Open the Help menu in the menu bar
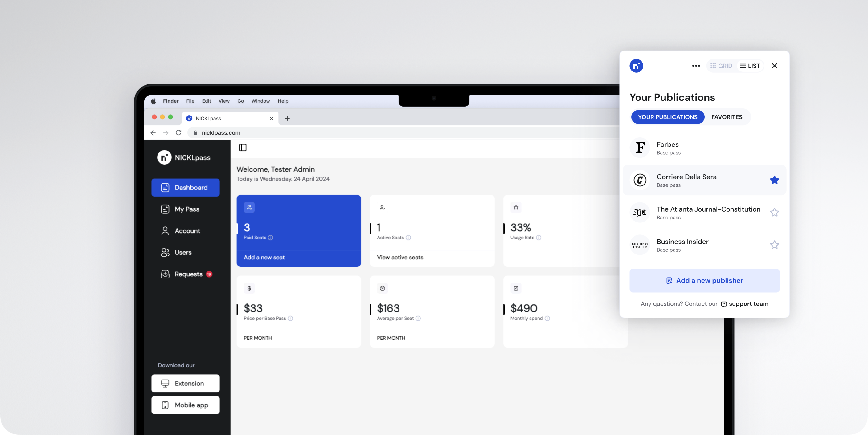 tap(283, 101)
